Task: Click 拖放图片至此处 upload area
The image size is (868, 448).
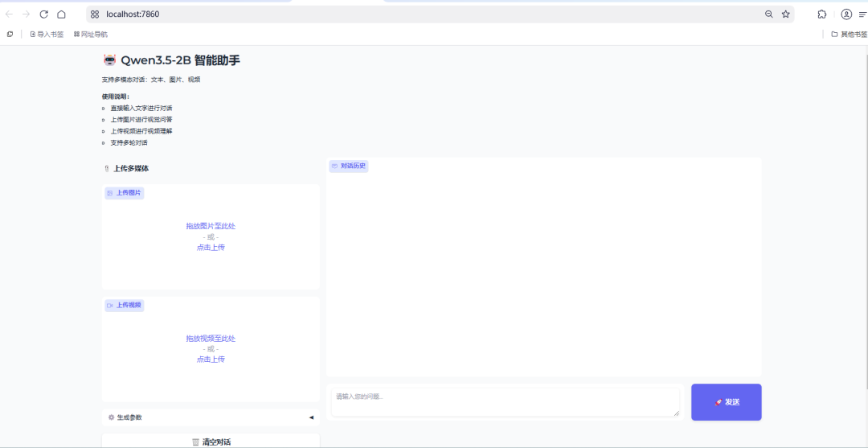Action: coord(211,226)
